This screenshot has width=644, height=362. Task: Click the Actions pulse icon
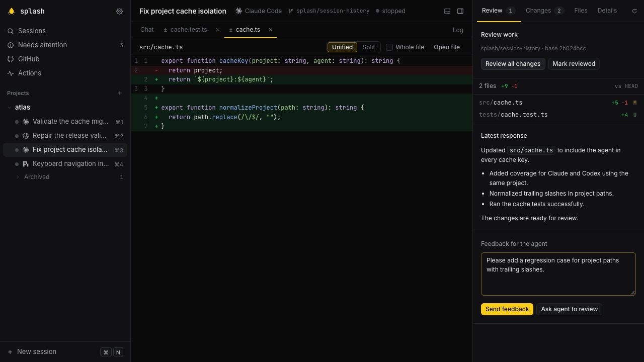pyautogui.click(x=11, y=73)
